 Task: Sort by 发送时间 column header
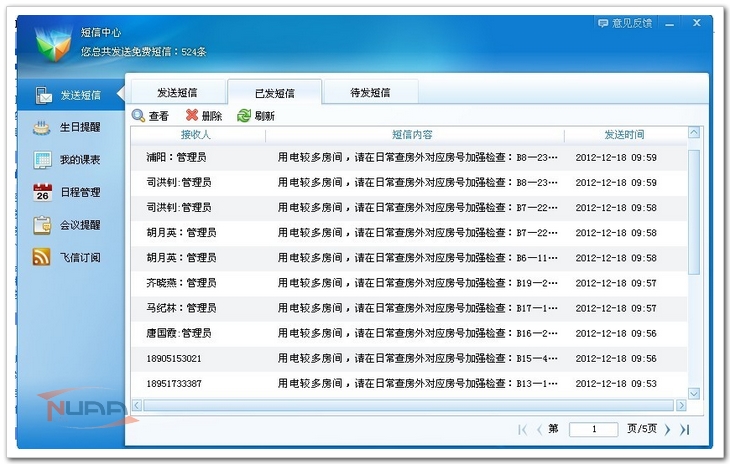click(x=624, y=134)
